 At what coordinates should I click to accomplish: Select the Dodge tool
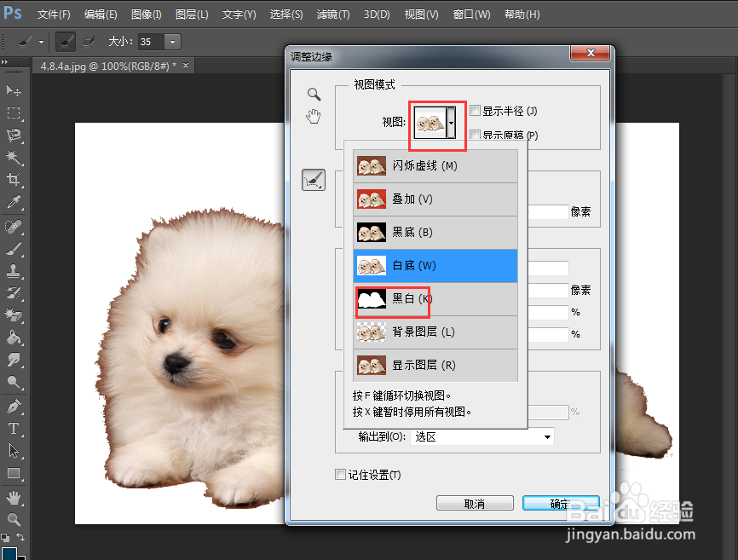(13, 382)
